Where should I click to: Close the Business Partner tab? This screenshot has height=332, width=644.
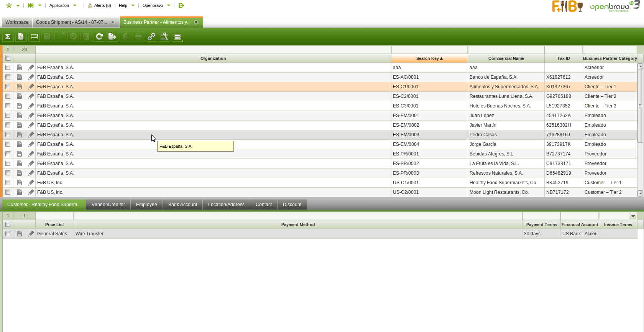(196, 22)
